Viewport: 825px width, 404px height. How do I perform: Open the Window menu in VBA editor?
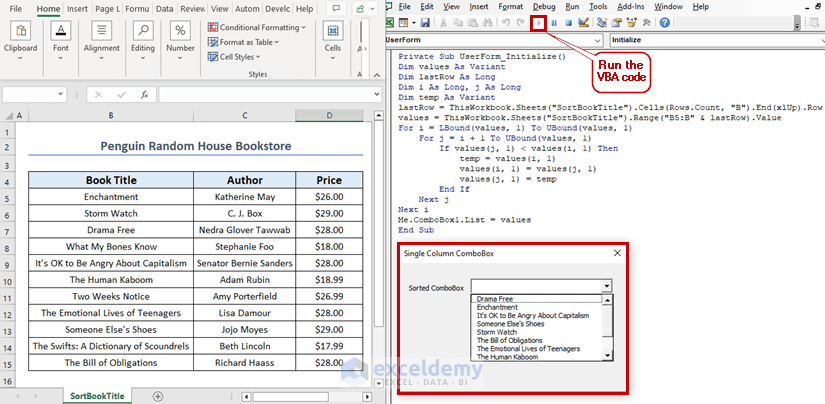[669, 7]
